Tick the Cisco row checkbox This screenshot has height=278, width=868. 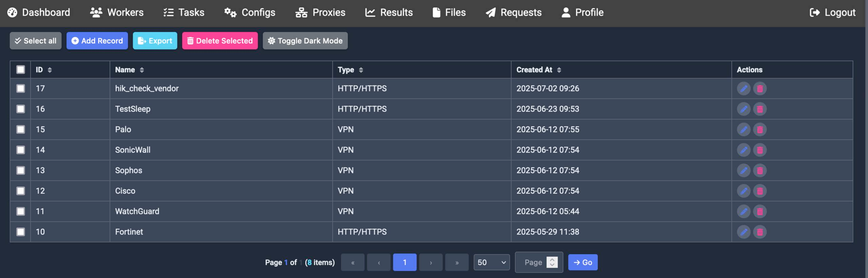(21, 191)
